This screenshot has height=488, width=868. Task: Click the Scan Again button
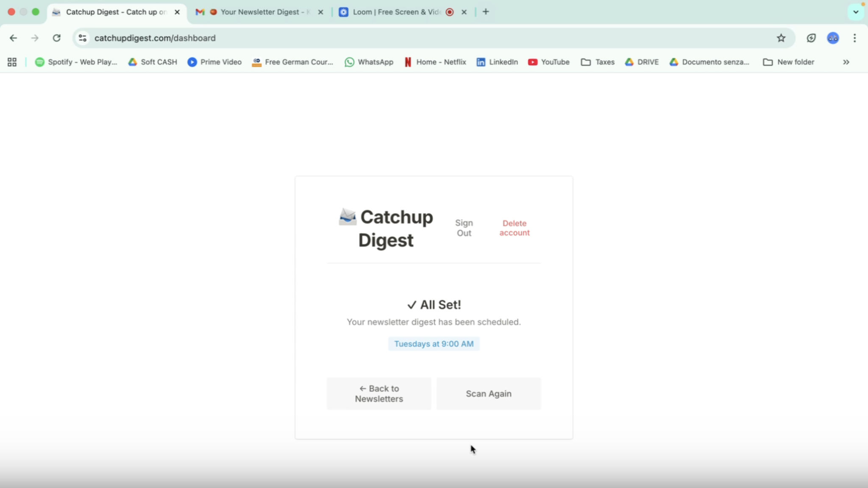[489, 393]
